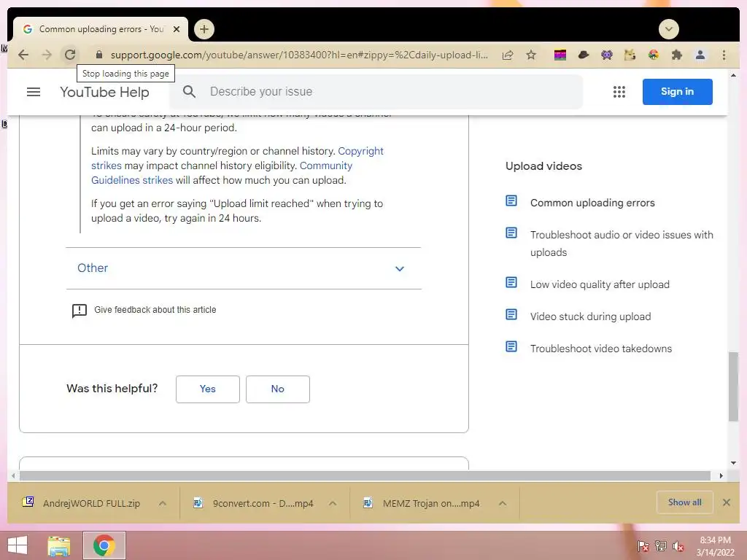Click the horizontal scrollbar thumb
The height and width of the screenshot is (560, 747).
365,475
